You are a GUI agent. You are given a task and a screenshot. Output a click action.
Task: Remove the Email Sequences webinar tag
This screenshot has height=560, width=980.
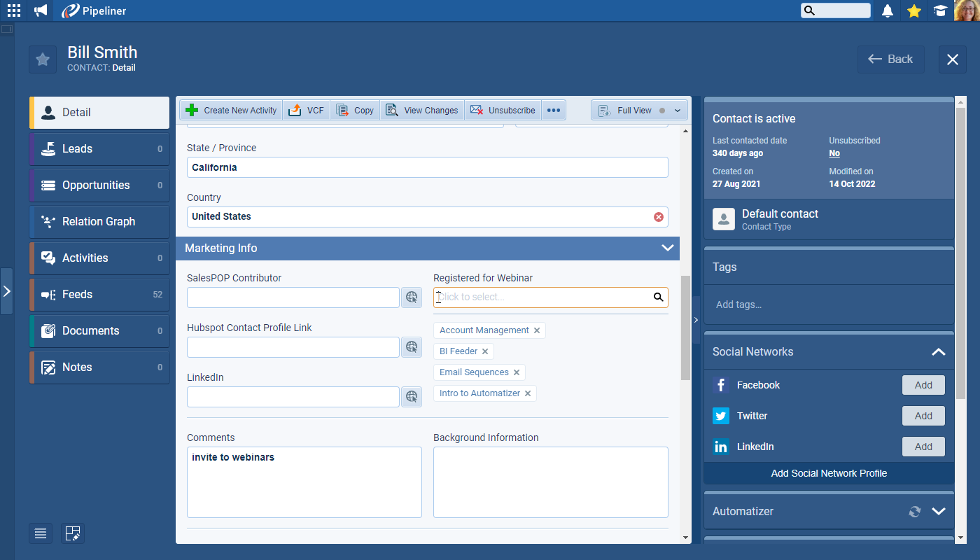pos(517,372)
